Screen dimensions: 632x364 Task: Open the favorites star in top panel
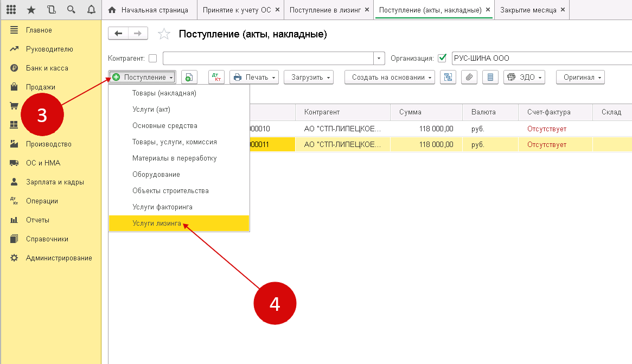31,10
